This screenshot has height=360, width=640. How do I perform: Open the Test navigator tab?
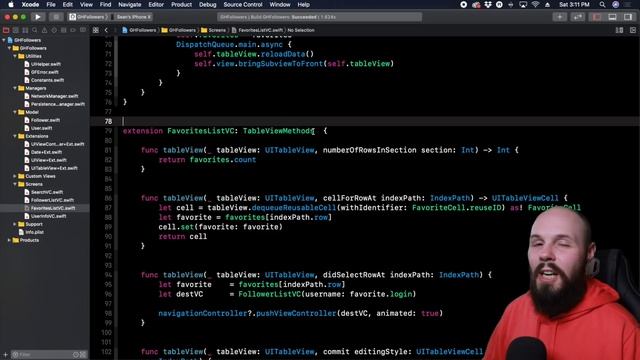(54, 30)
